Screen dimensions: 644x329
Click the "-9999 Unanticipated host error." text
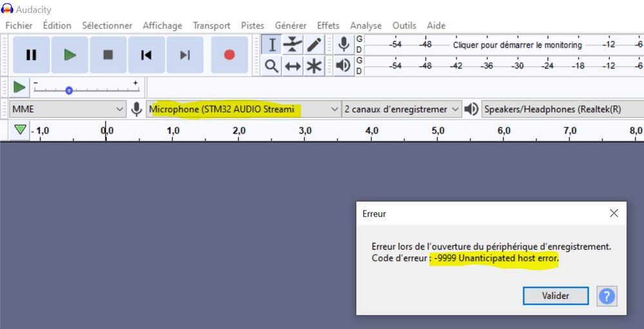click(496, 258)
